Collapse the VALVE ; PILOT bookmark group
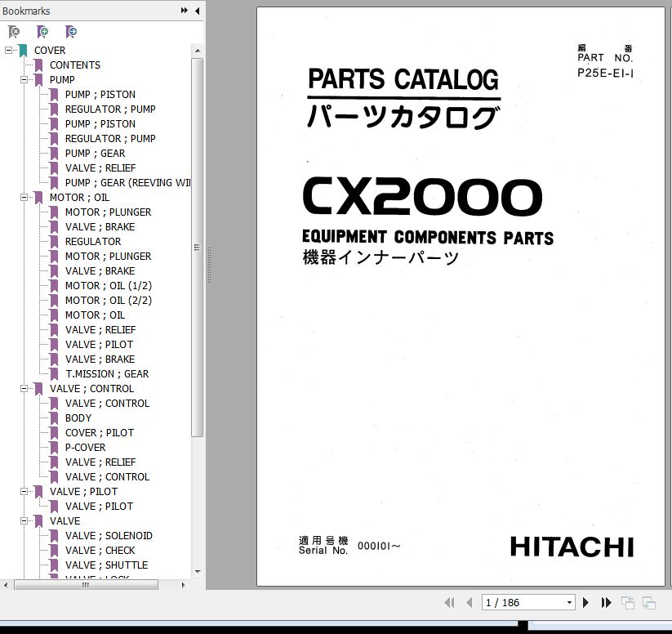This screenshot has height=634, width=672. 24,492
